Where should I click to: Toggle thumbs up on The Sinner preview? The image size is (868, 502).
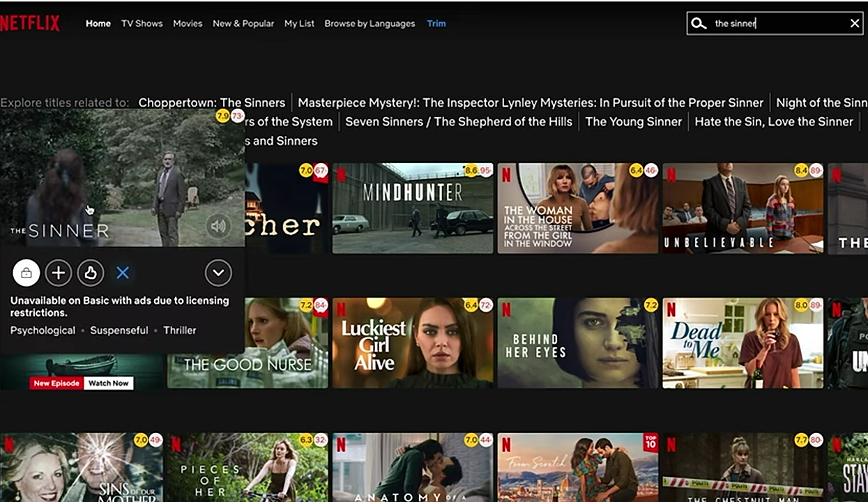[x=91, y=273]
